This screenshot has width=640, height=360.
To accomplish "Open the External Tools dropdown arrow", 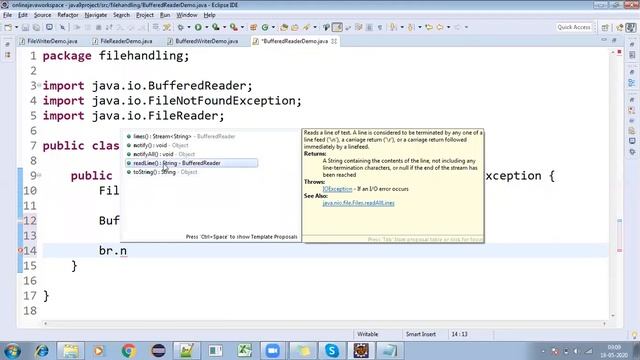I will pos(242,27).
